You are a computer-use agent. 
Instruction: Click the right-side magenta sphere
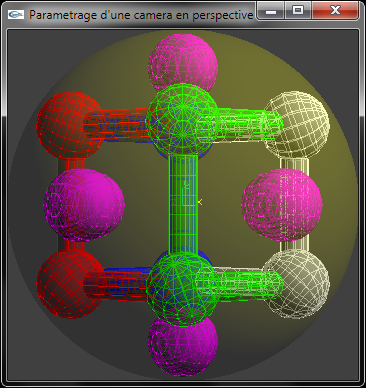[x=282, y=204]
